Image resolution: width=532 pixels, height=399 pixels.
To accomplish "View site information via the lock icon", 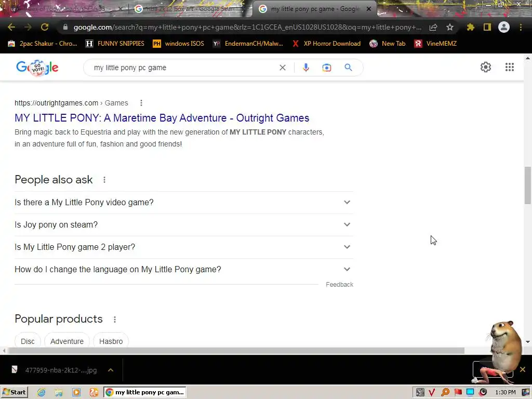I will [x=65, y=27].
